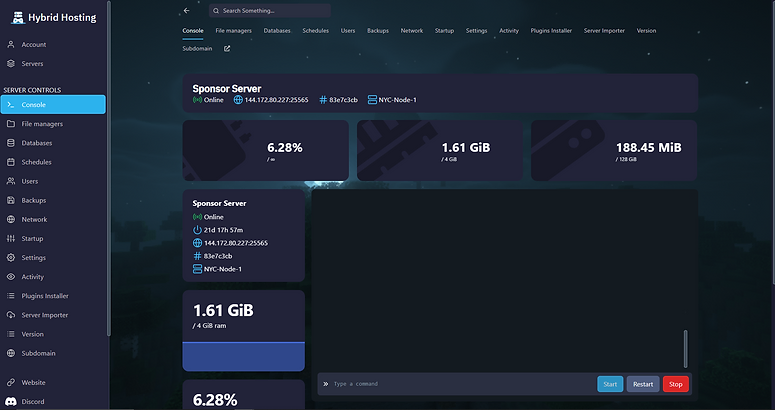
Task: Click the 188.45 MiB disk stat card
Action: point(614,151)
